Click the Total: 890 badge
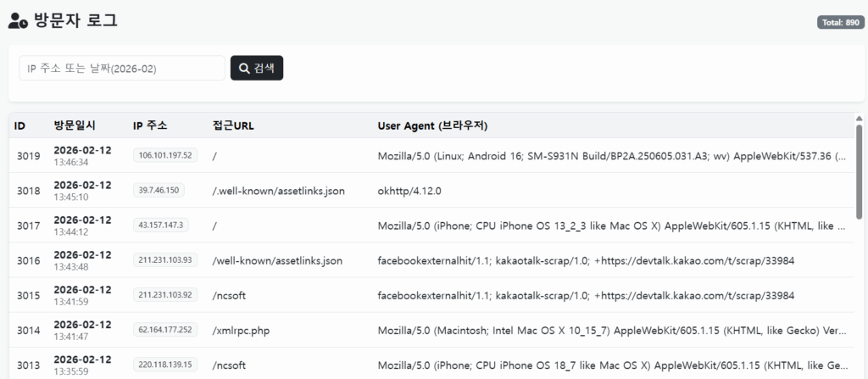Image resolution: width=868 pixels, height=379 pixels. point(840,22)
